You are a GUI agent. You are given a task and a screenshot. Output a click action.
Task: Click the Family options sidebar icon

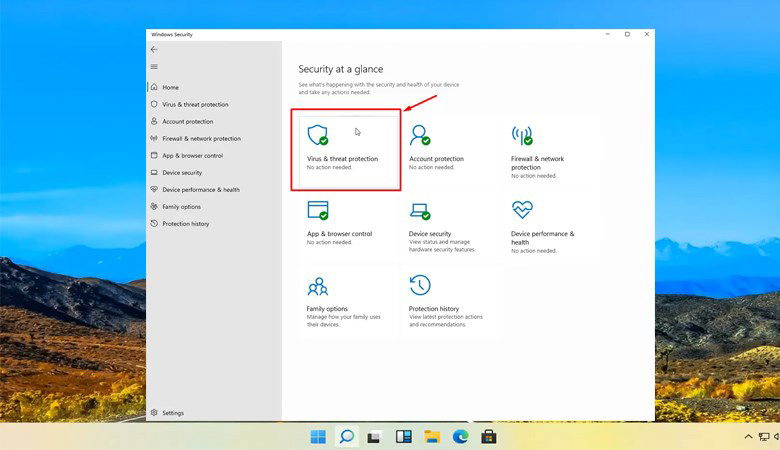pos(154,206)
